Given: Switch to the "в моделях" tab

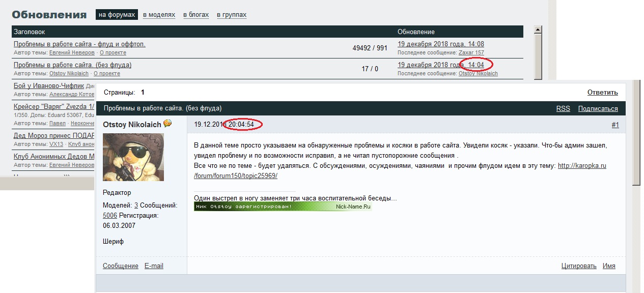Looking at the screenshot, I should (159, 15).
